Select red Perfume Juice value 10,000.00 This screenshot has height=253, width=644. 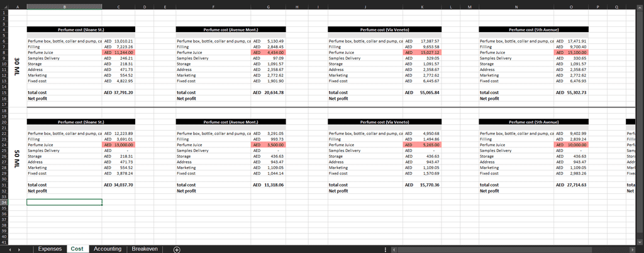pos(571,145)
